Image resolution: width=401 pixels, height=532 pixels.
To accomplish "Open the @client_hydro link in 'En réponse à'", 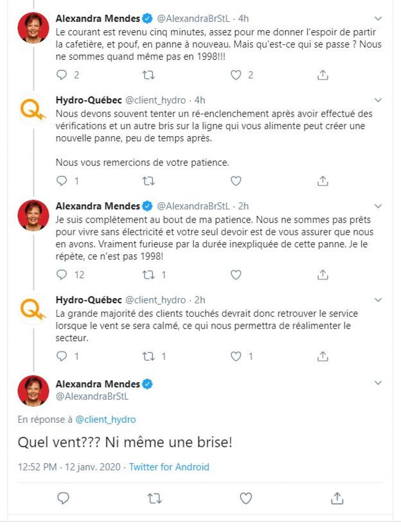I will tap(105, 419).
